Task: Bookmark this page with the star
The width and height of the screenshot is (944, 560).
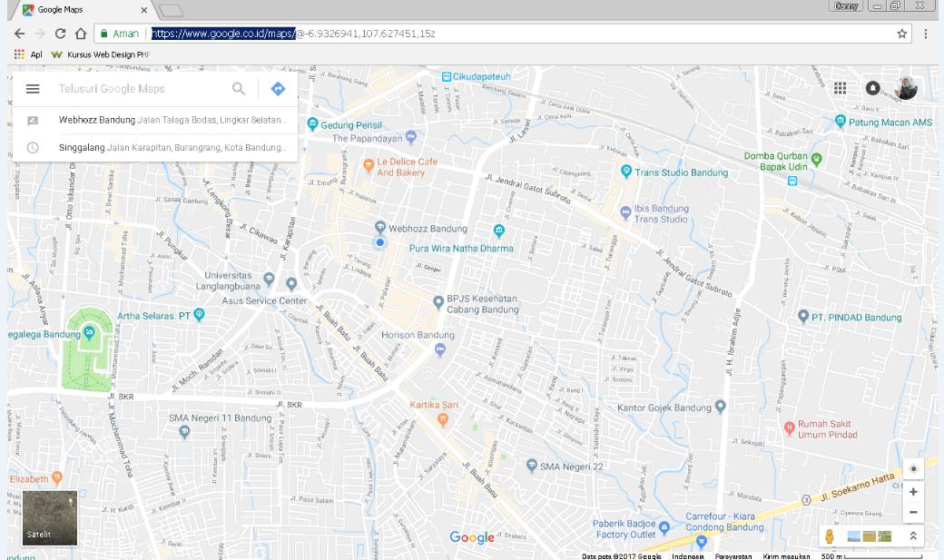Action: [x=902, y=34]
